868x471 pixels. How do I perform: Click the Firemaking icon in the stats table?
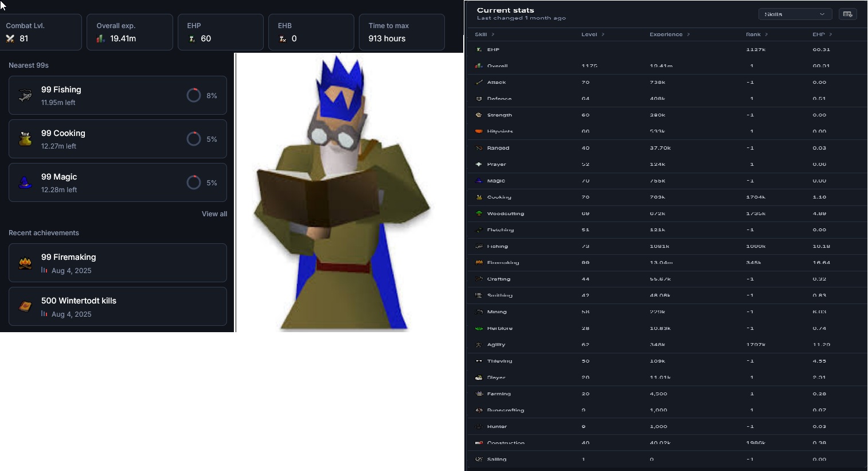pyautogui.click(x=479, y=263)
